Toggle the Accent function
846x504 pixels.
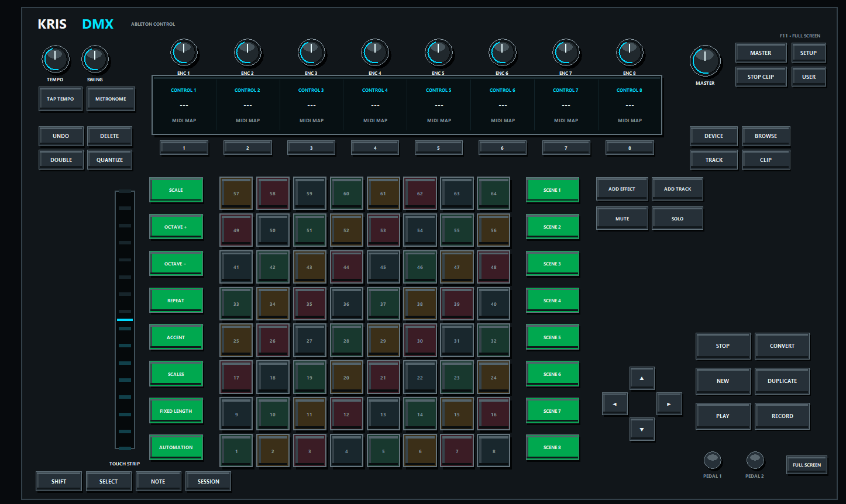176,337
